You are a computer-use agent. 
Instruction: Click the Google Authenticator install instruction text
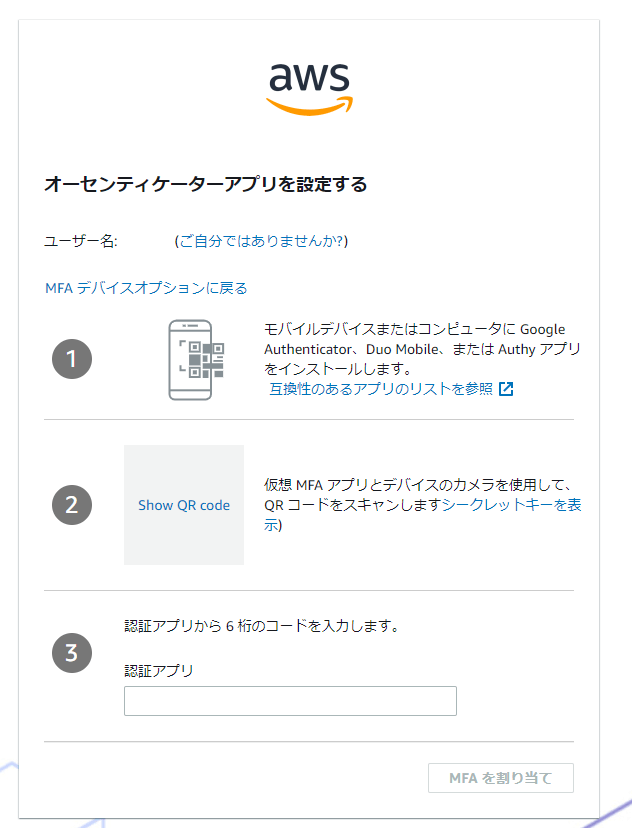click(422, 349)
